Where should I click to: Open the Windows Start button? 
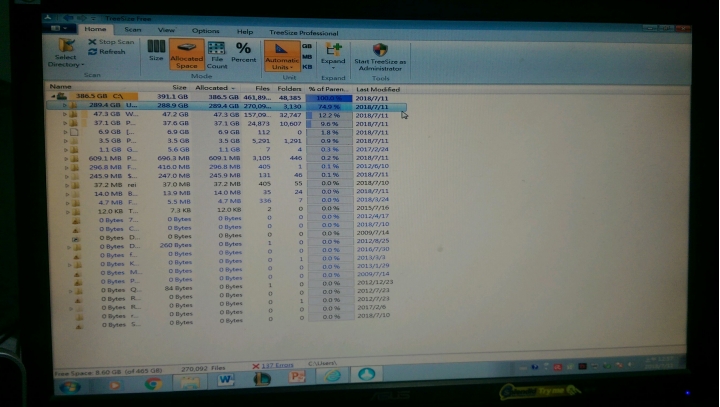point(70,387)
